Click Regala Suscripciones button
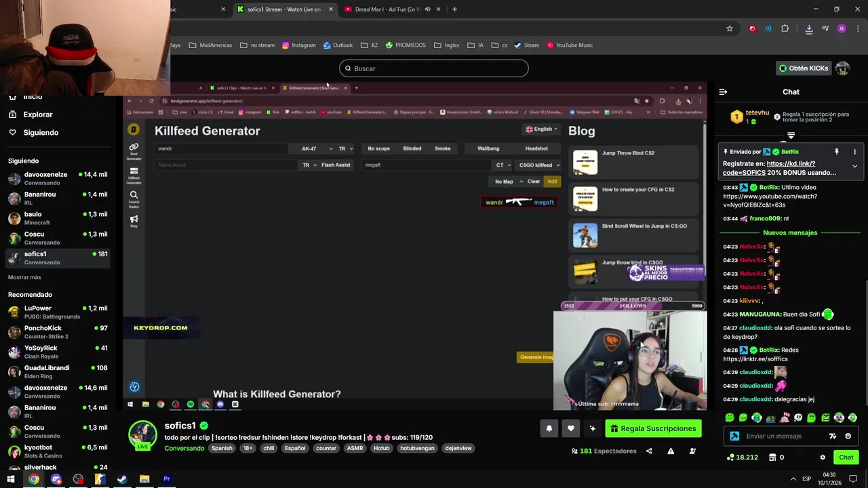 tap(653, 428)
